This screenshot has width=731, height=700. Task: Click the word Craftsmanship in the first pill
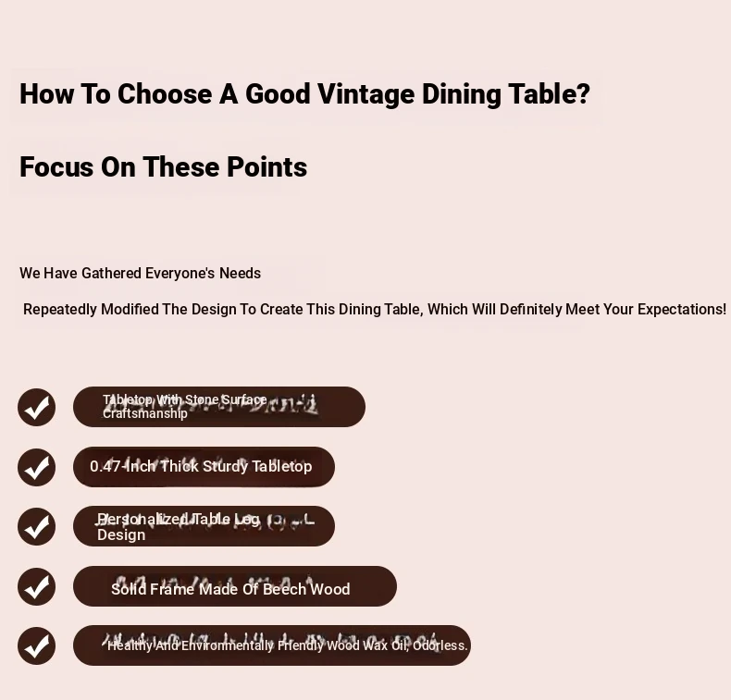click(145, 413)
